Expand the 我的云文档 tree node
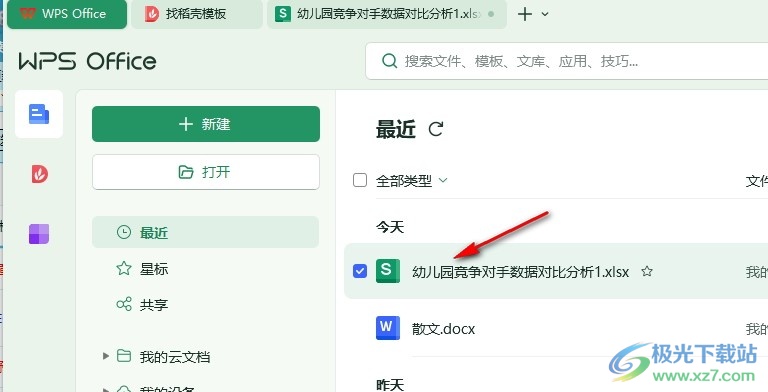Image resolution: width=768 pixels, height=392 pixels. (x=105, y=356)
